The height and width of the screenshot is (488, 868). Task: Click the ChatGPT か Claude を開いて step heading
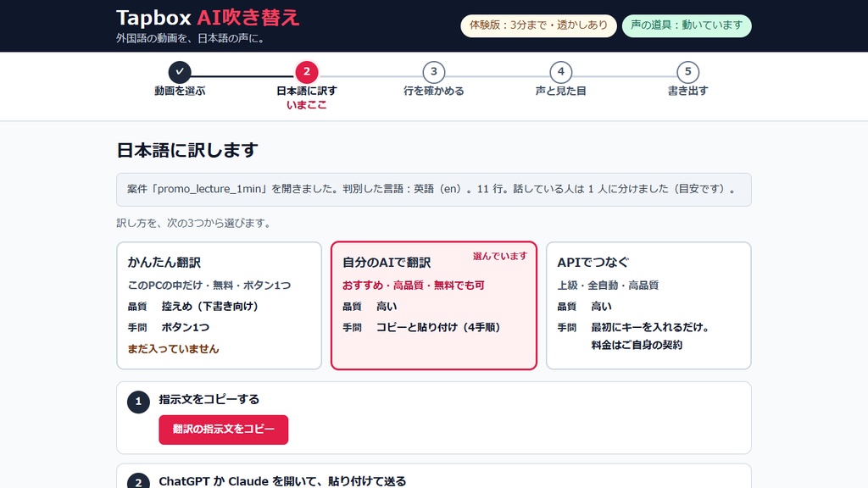tap(282, 481)
